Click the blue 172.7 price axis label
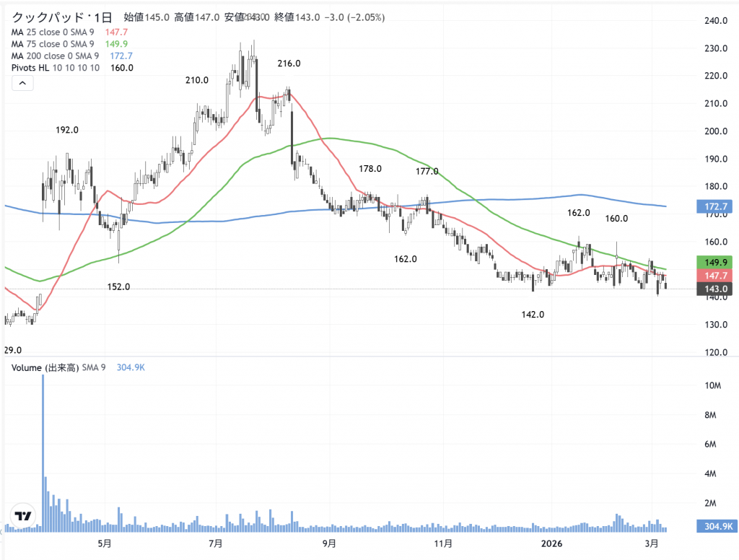The height and width of the screenshot is (560, 739). point(714,207)
